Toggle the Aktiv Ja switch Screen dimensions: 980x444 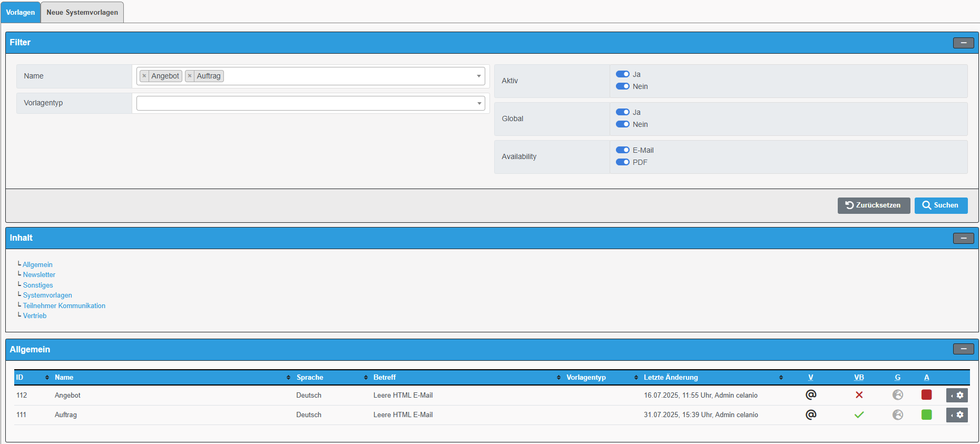(623, 74)
